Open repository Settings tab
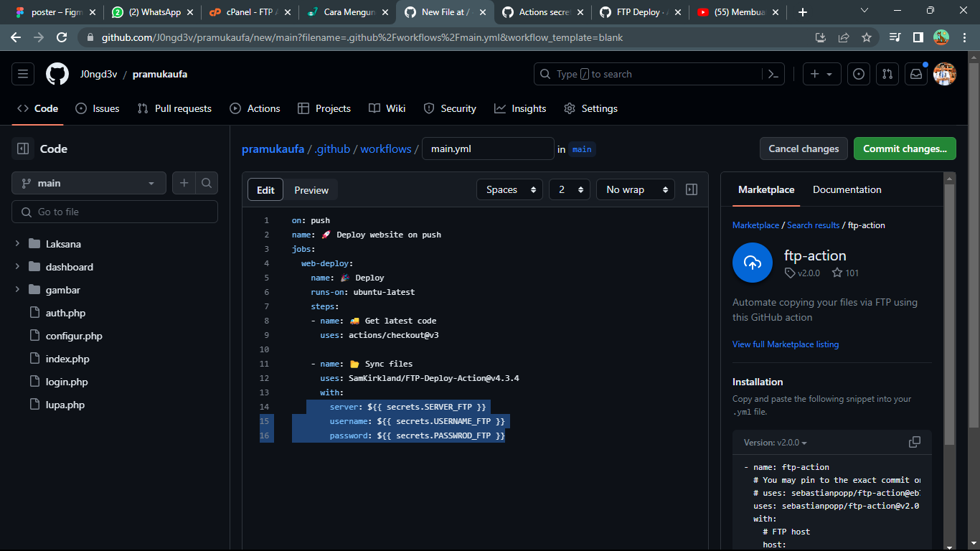This screenshot has width=980, height=551. (590, 108)
